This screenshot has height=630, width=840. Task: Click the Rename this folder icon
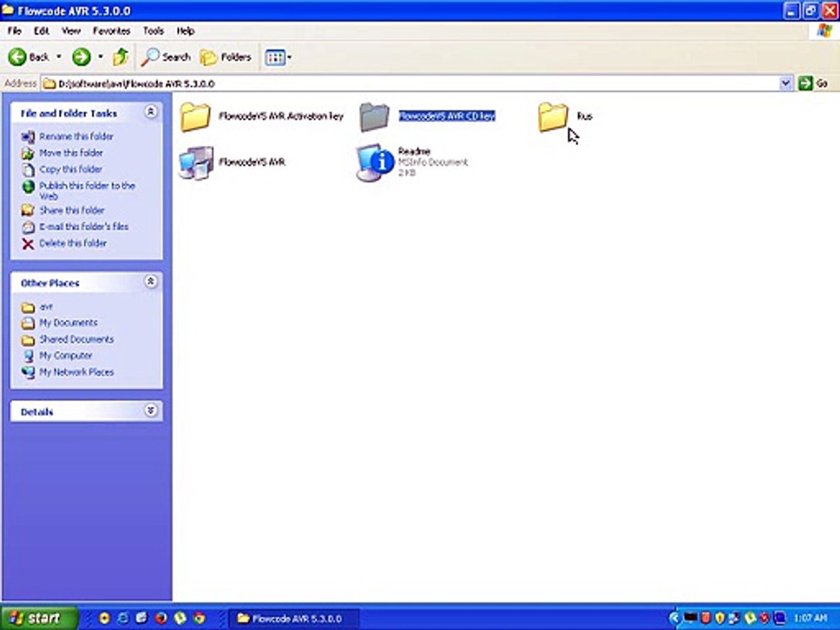[x=28, y=136]
